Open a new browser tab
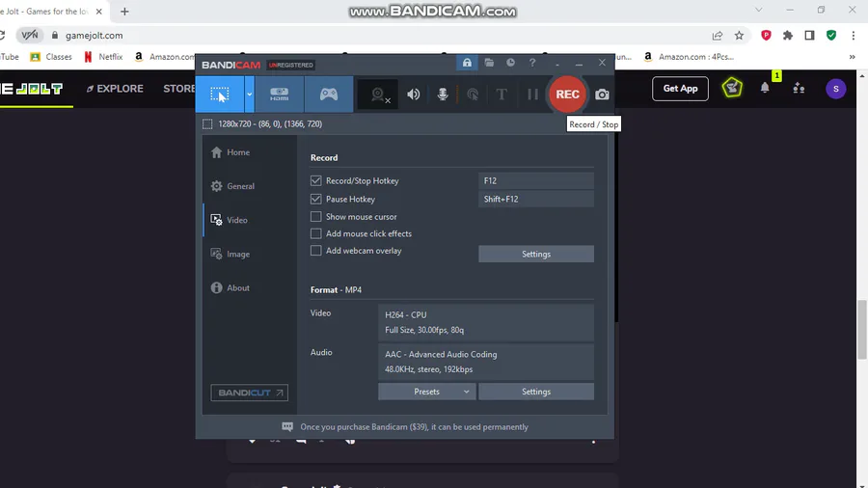This screenshot has width=868, height=488. point(124,11)
